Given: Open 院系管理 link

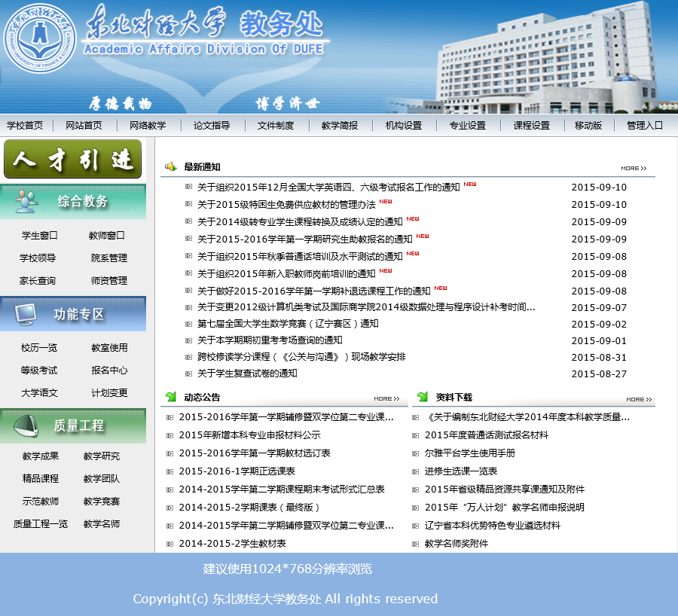Looking at the screenshot, I should coord(109,258).
